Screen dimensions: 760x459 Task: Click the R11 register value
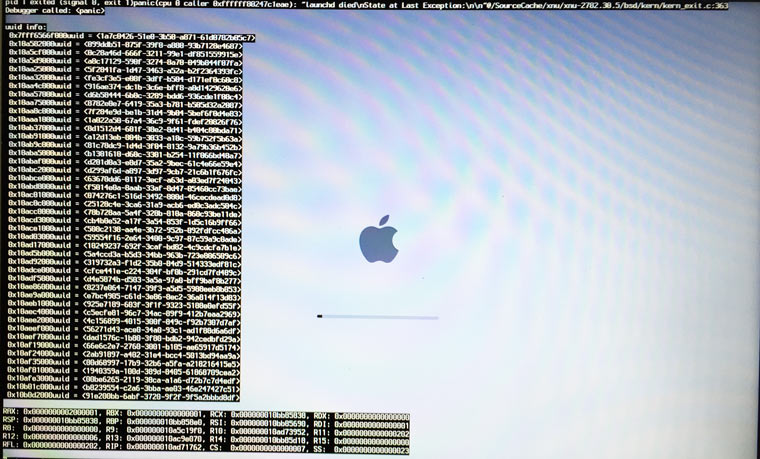pos(372,433)
